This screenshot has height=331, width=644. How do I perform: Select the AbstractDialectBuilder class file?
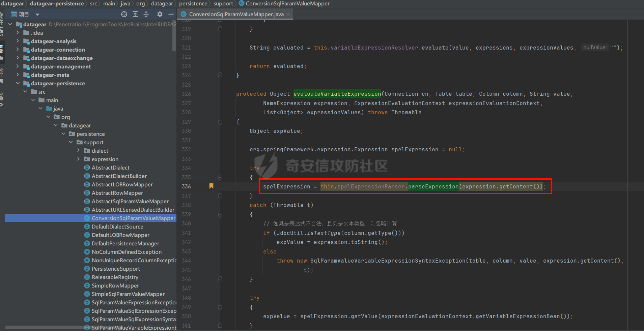[x=119, y=176]
